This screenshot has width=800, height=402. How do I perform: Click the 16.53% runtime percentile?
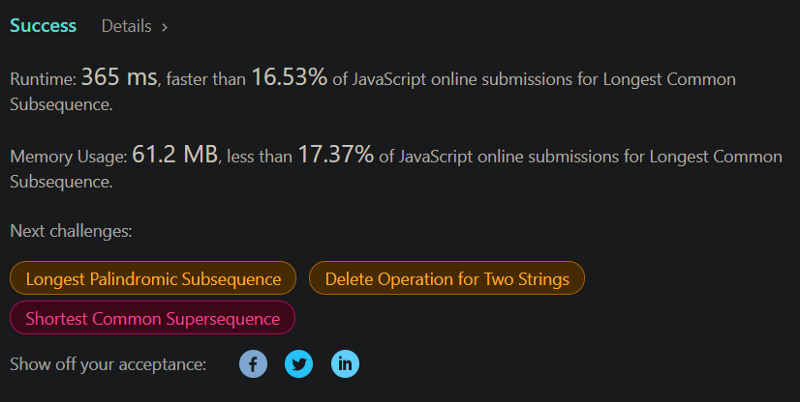point(289,77)
